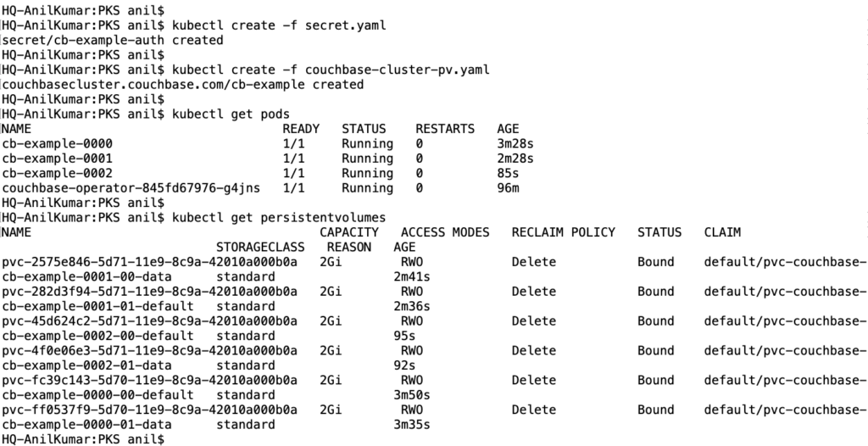Click couchbase-operator-845fd67976-g4jns pod name

131,188
